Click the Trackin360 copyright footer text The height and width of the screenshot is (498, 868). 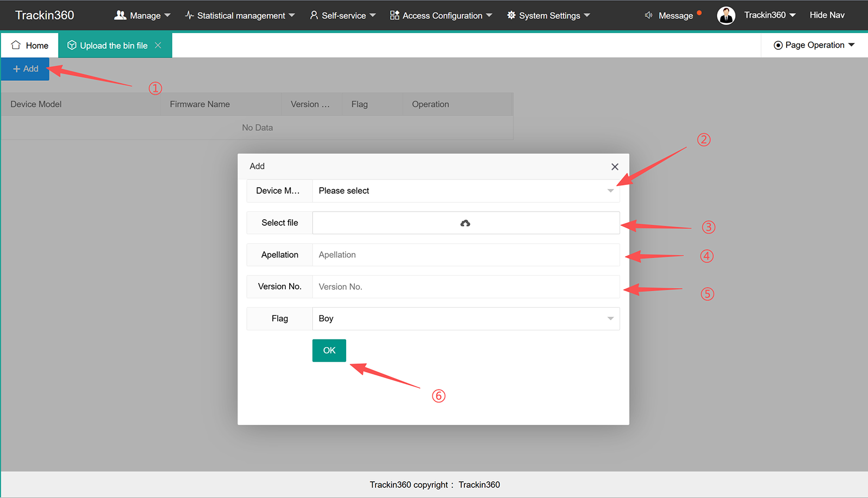(x=435, y=484)
